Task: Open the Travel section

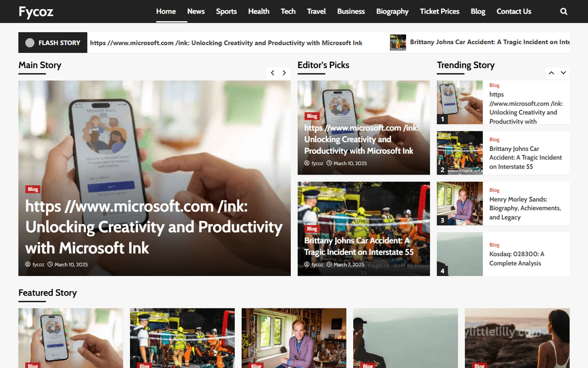Action: click(x=316, y=11)
